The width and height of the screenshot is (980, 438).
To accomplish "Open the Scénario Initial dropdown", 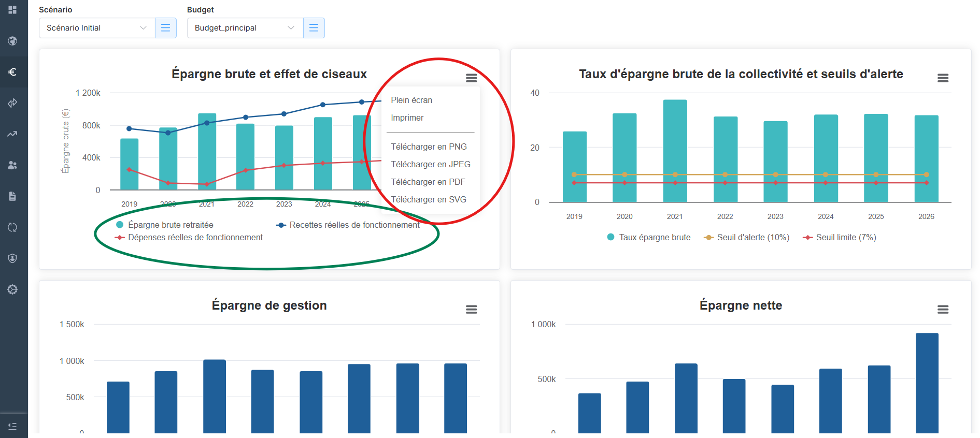I will [x=97, y=28].
